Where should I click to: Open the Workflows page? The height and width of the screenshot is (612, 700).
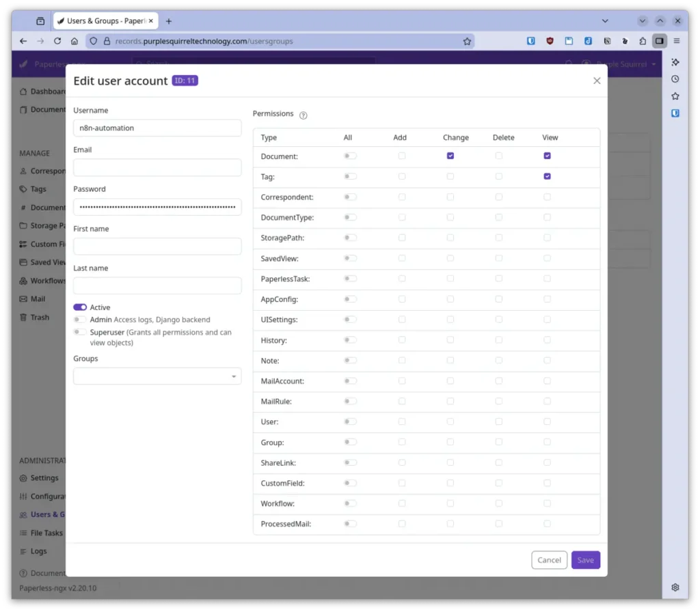(42, 280)
